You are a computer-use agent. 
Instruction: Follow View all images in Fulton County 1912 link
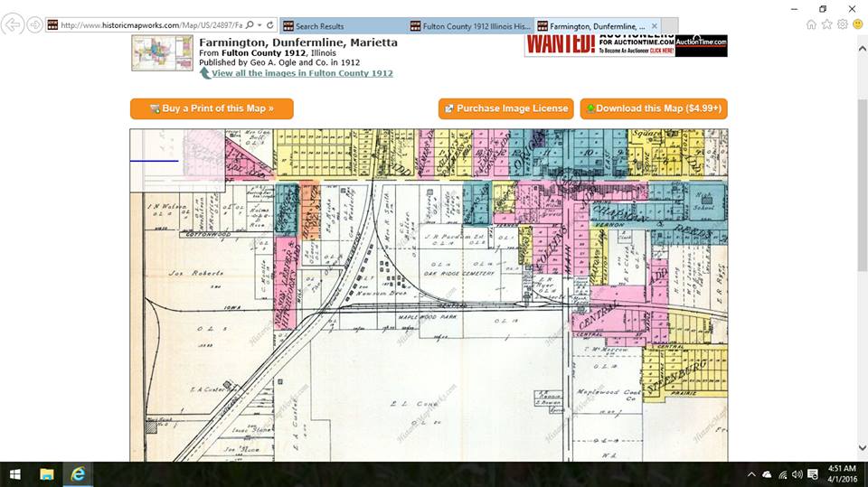click(x=302, y=73)
